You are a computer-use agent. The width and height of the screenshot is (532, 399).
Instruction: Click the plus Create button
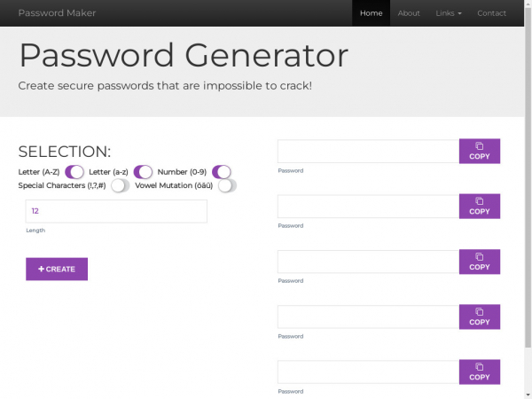(57, 269)
